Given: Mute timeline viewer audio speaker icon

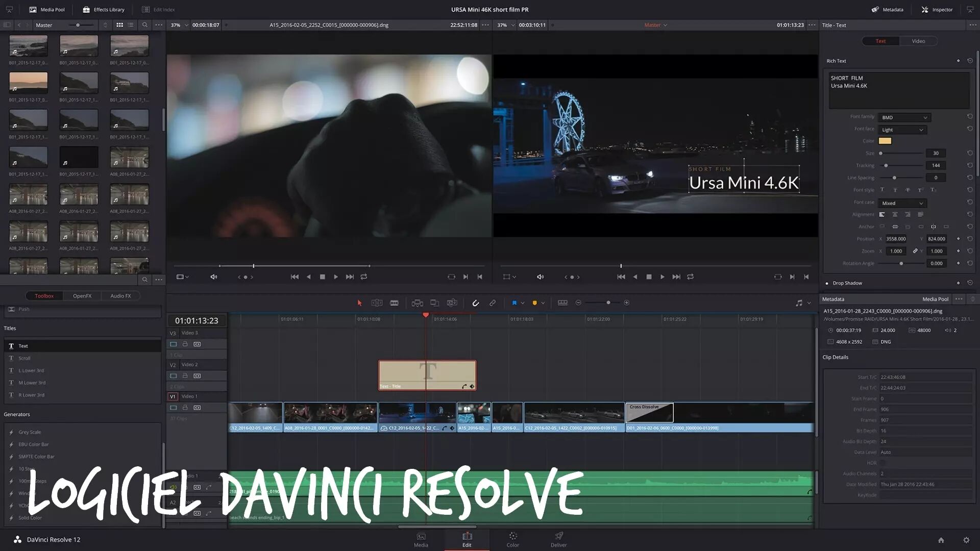Looking at the screenshot, I should click(x=540, y=277).
